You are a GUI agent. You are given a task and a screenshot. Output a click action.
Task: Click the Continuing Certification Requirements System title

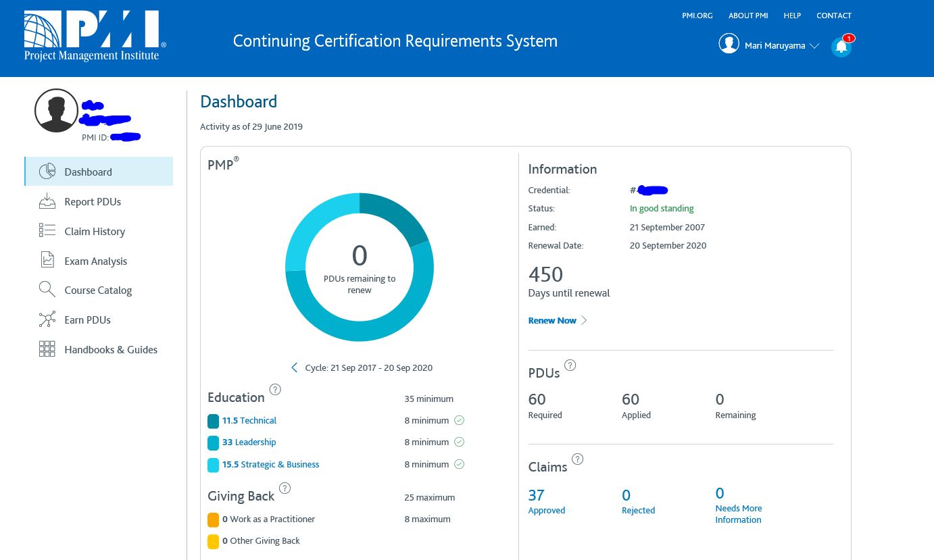click(395, 41)
